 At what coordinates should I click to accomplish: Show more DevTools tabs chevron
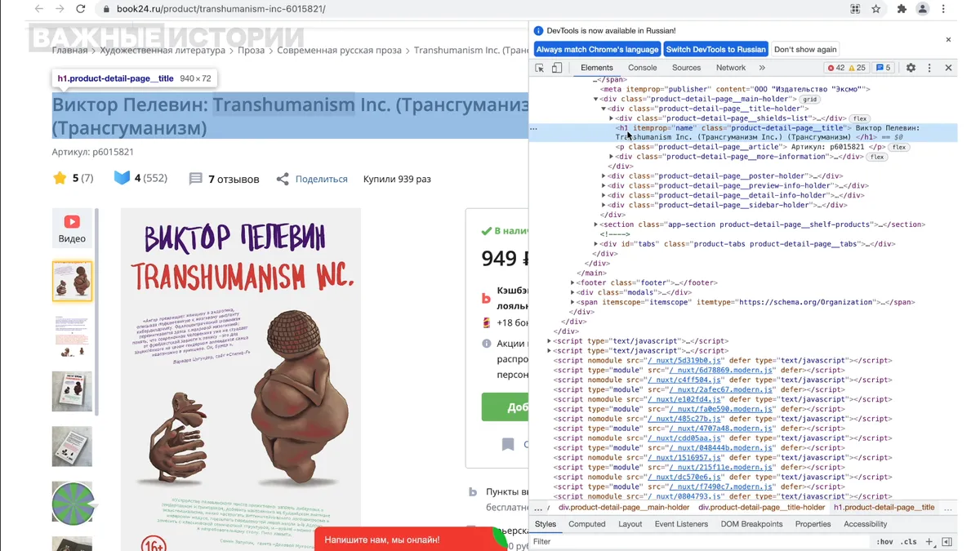pyautogui.click(x=762, y=68)
